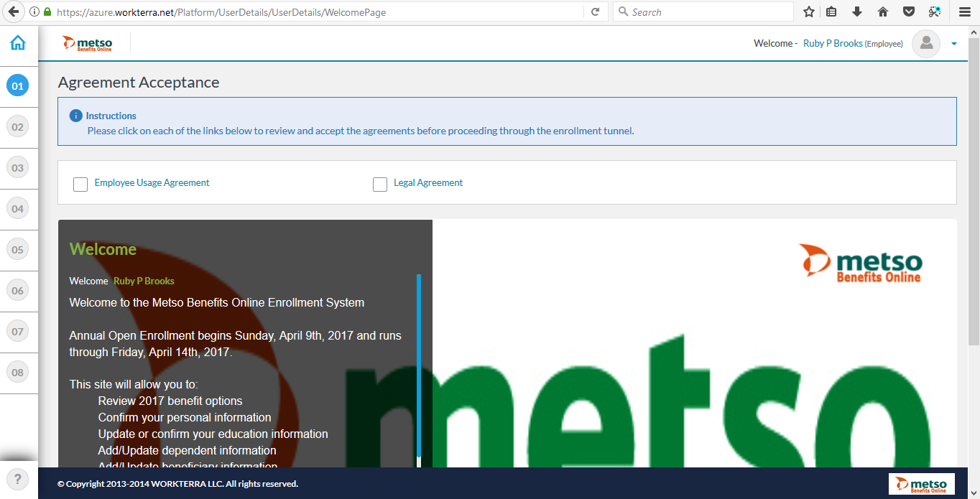Select step 06 in the sidebar
980x499 pixels.
click(x=17, y=291)
